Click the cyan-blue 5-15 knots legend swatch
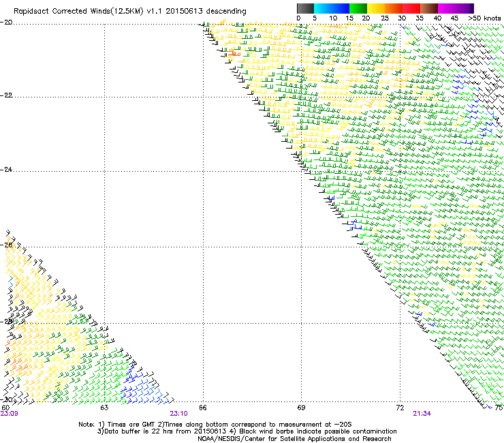Image resolution: width=504 pixels, height=443 pixels. point(332,8)
